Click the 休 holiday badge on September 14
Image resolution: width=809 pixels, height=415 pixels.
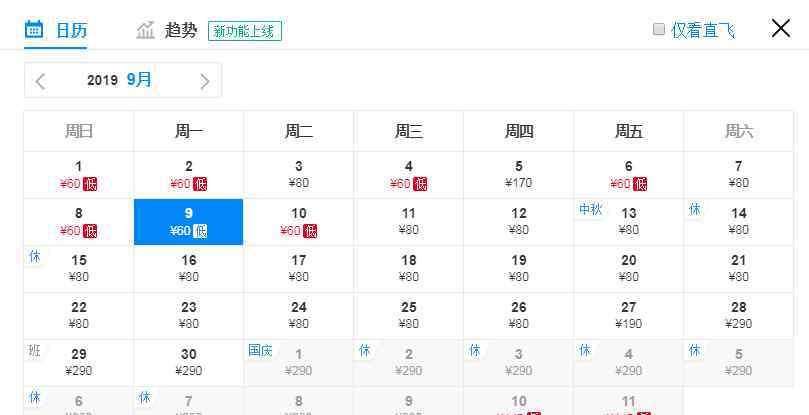[x=694, y=209]
